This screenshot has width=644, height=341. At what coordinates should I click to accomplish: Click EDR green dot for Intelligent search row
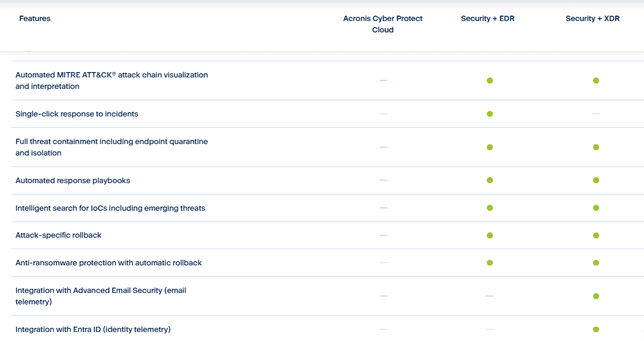pyautogui.click(x=490, y=208)
